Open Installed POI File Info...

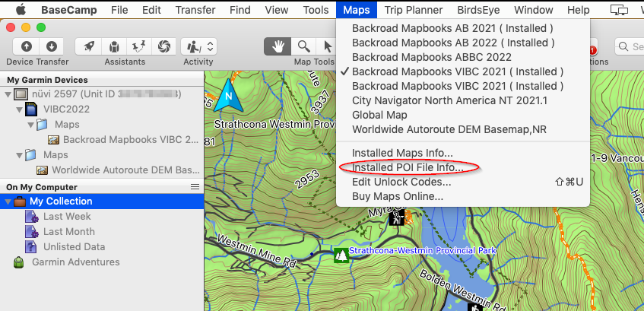[x=463, y=167]
